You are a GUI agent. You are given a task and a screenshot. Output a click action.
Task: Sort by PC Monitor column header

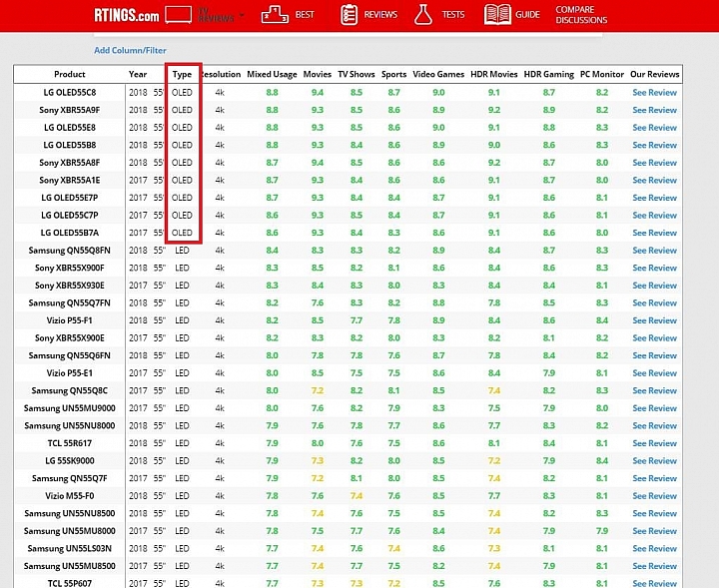pos(602,74)
